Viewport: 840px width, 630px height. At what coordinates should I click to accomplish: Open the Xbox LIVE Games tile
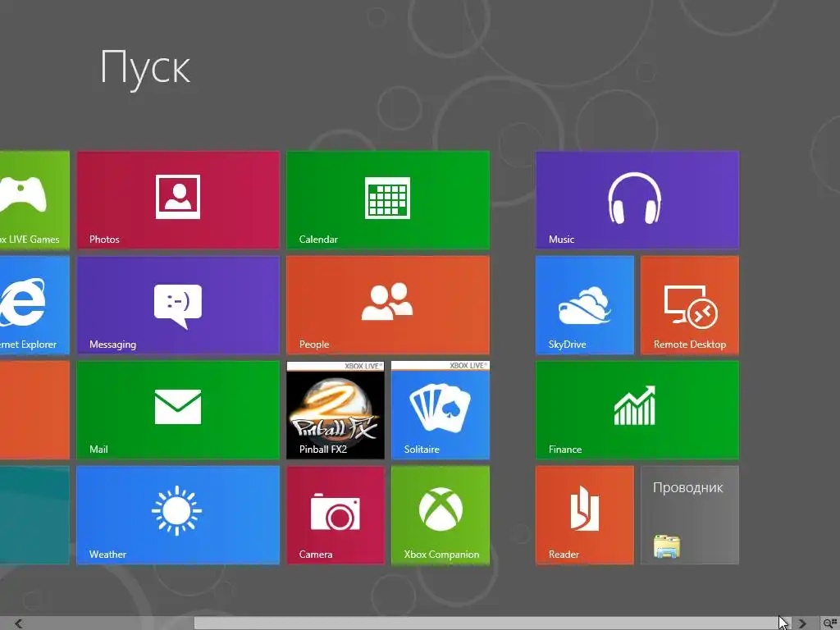coord(34,200)
